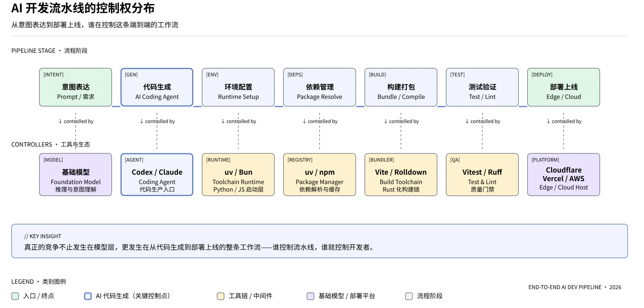Image resolution: width=644 pixels, height=308 pixels.
Task: Click the text Toolchain Runtime
Action: [x=238, y=182]
